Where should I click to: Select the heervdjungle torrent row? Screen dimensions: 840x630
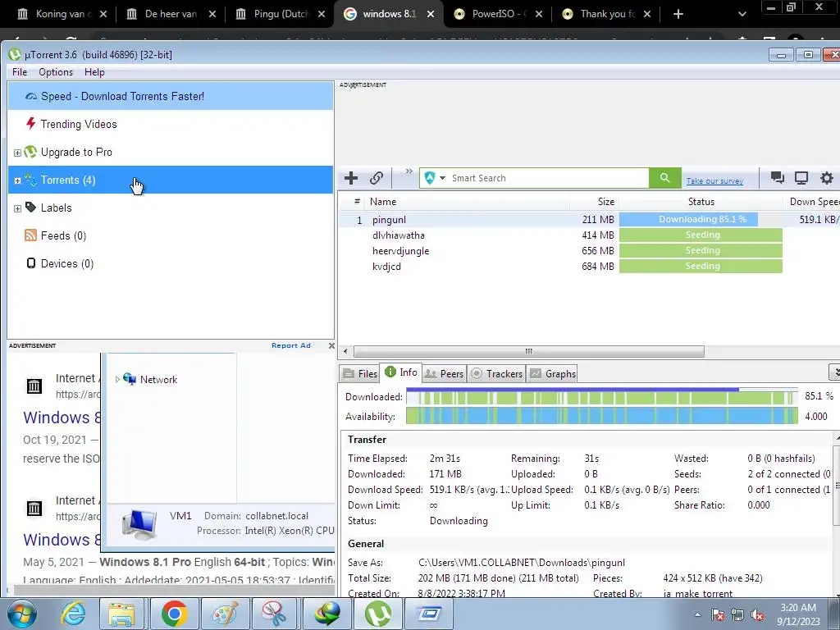pyautogui.click(x=589, y=251)
